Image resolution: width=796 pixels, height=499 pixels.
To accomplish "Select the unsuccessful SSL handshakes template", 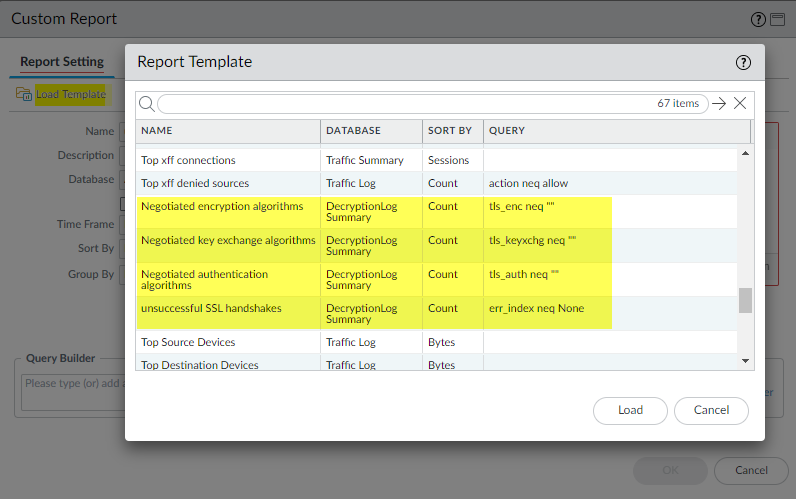I will coord(212,308).
